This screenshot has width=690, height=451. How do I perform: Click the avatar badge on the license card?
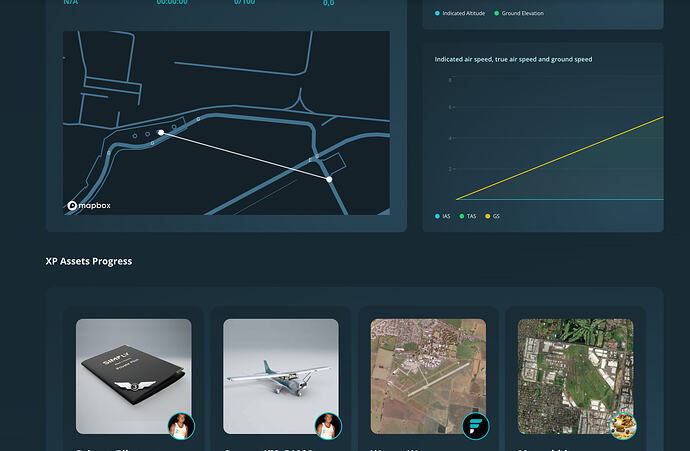[181, 426]
